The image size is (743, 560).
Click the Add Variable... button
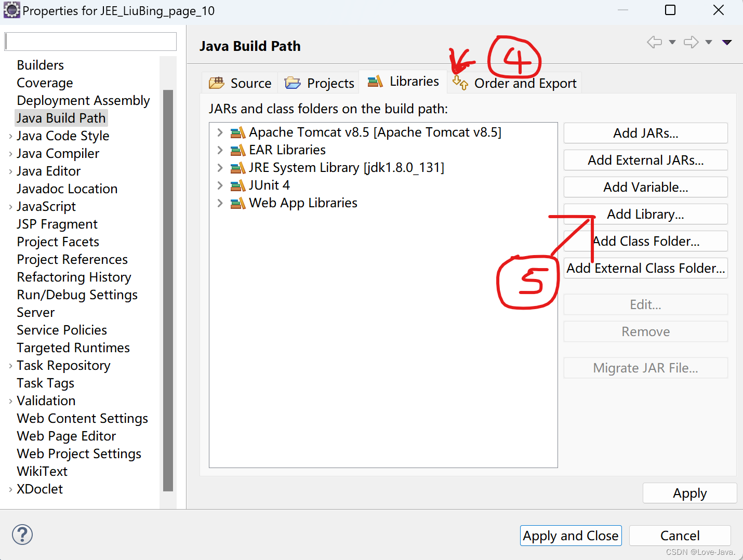(645, 187)
